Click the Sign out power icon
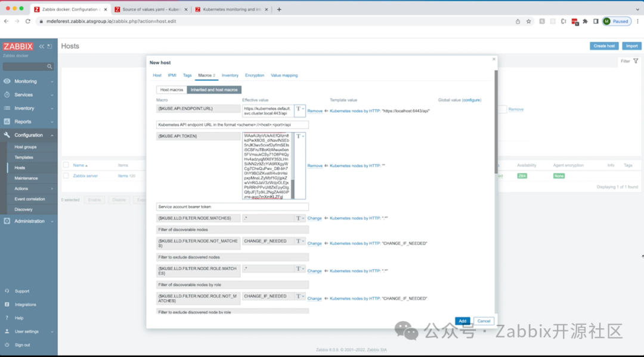The image size is (644, 357). tap(7, 345)
